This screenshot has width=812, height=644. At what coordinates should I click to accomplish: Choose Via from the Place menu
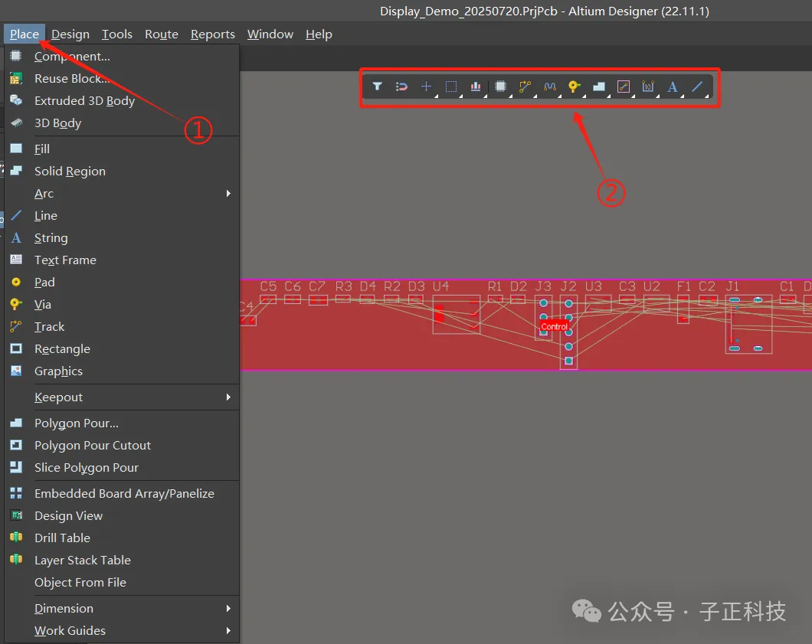click(122, 305)
